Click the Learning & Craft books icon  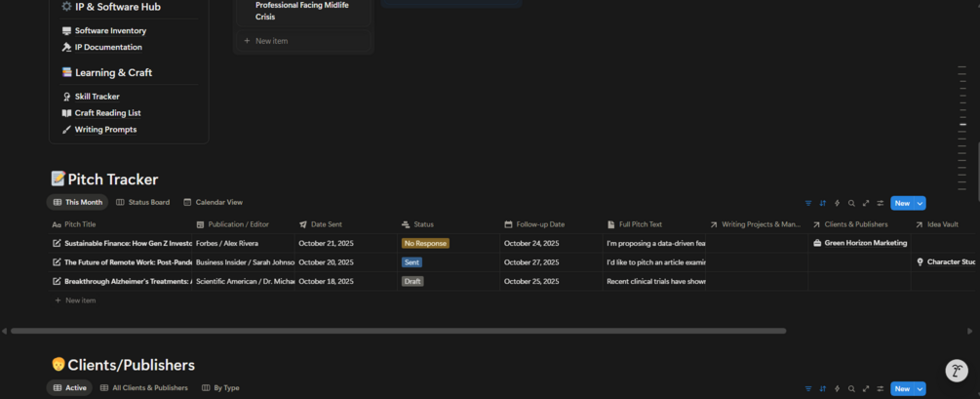click(67, 72)
